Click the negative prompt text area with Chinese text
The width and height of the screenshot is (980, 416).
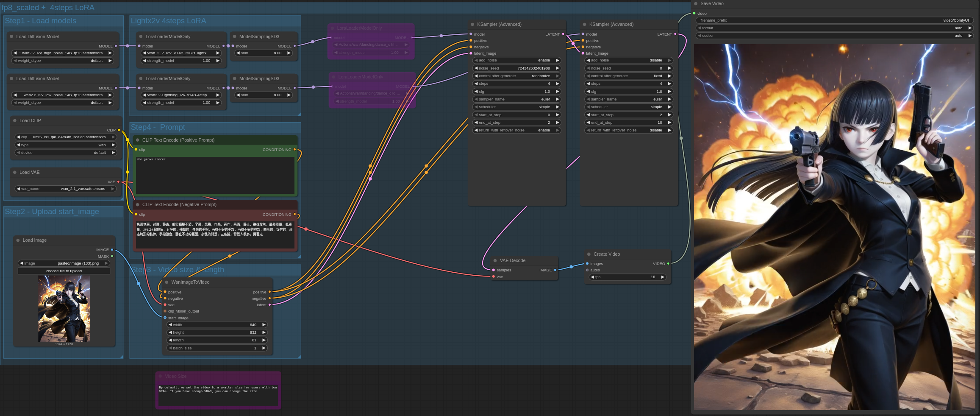(x=215, y=235)
